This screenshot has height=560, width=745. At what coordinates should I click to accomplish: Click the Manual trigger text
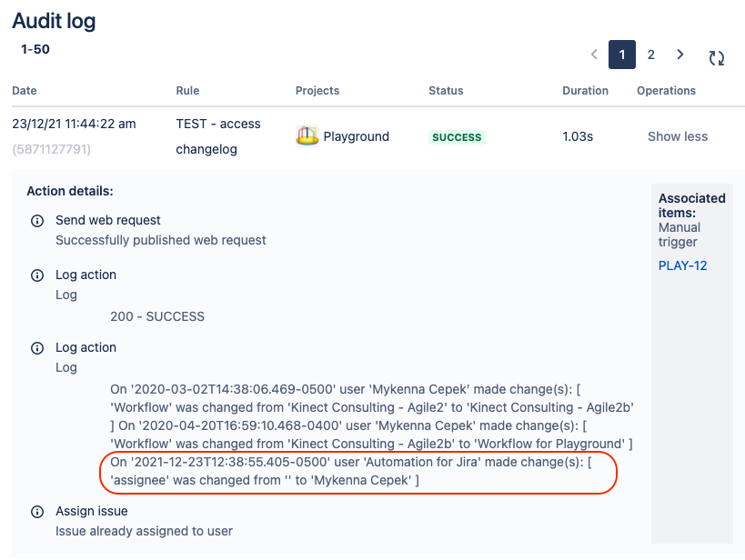coord(680,235)
